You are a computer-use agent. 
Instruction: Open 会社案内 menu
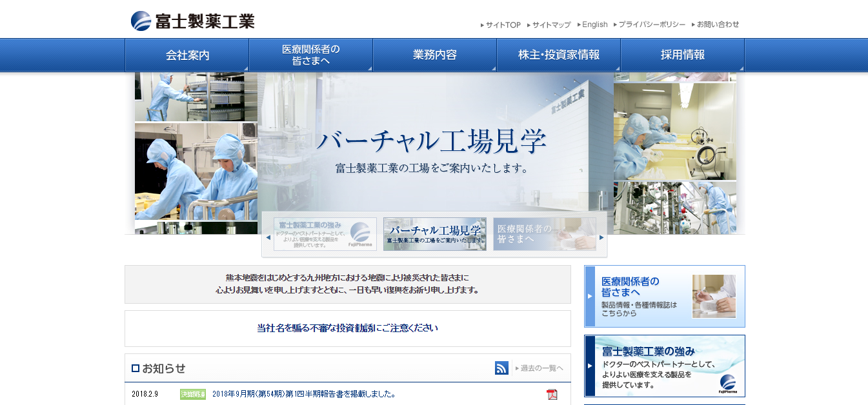pyautogui.click(x=187, y=55)
